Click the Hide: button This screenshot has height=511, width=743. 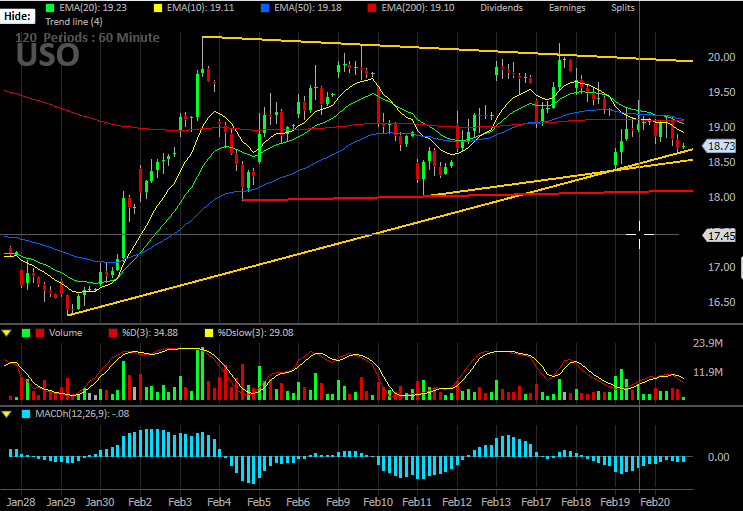pos(18,16)
